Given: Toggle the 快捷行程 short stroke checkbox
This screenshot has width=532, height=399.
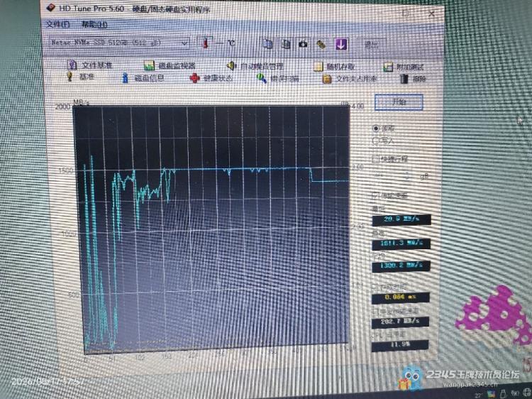Looking at the screenshot, I should point(375,158).
